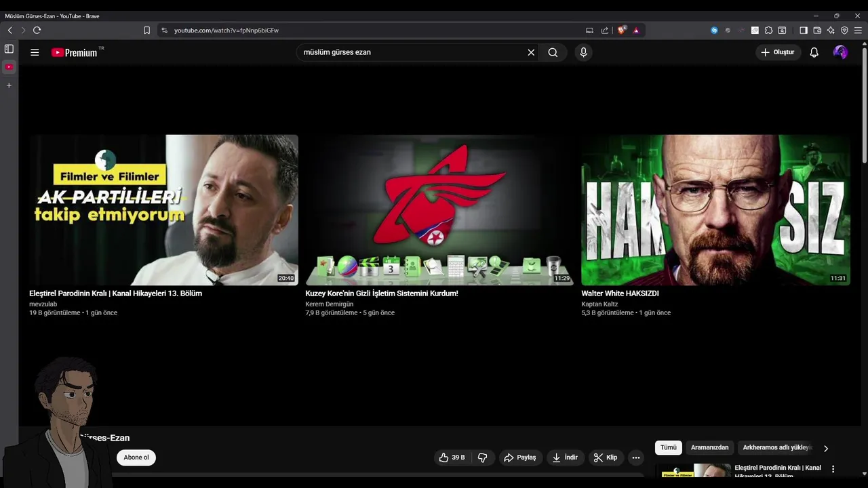Open the notifications bell

(x=814, y=52)
